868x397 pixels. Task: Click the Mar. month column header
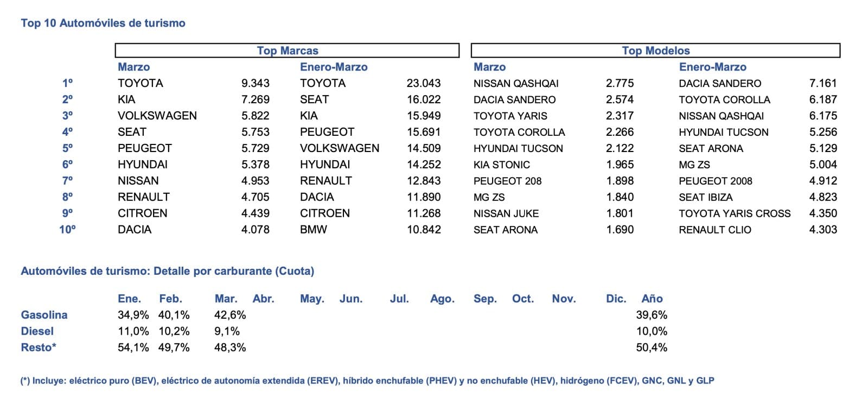(226, 299)
